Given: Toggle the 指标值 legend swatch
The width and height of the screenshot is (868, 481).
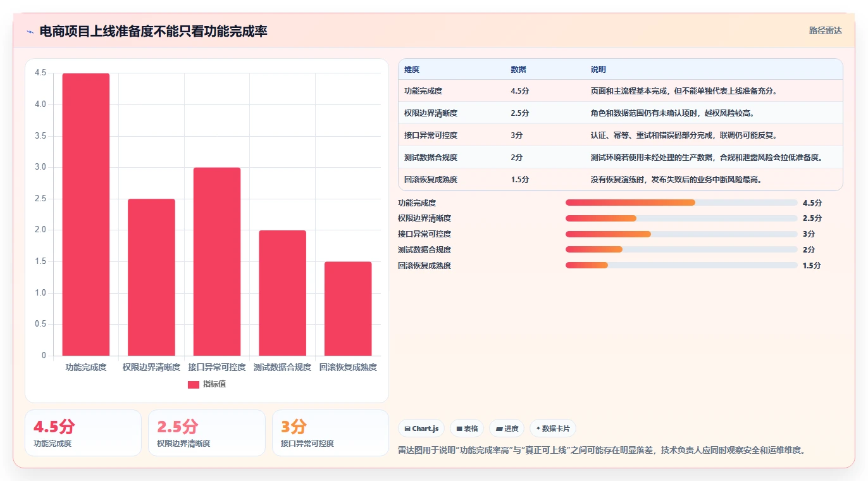Looking at the screenshot, I should pos(194,384).
